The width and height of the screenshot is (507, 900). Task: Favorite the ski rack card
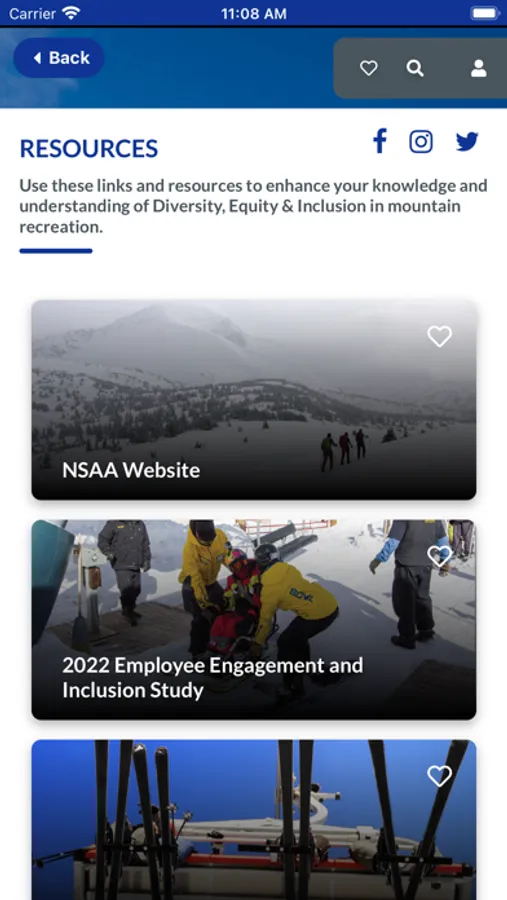[439, 776]
